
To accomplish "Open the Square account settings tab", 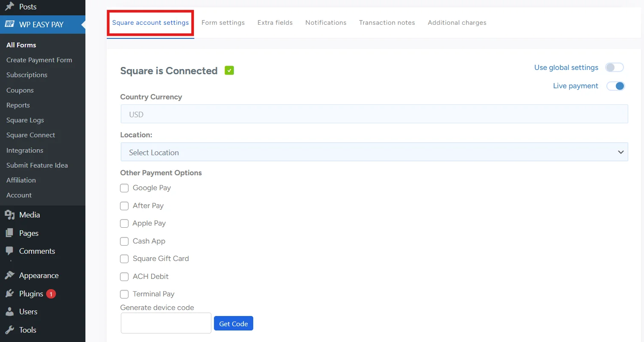I will 150,23.
